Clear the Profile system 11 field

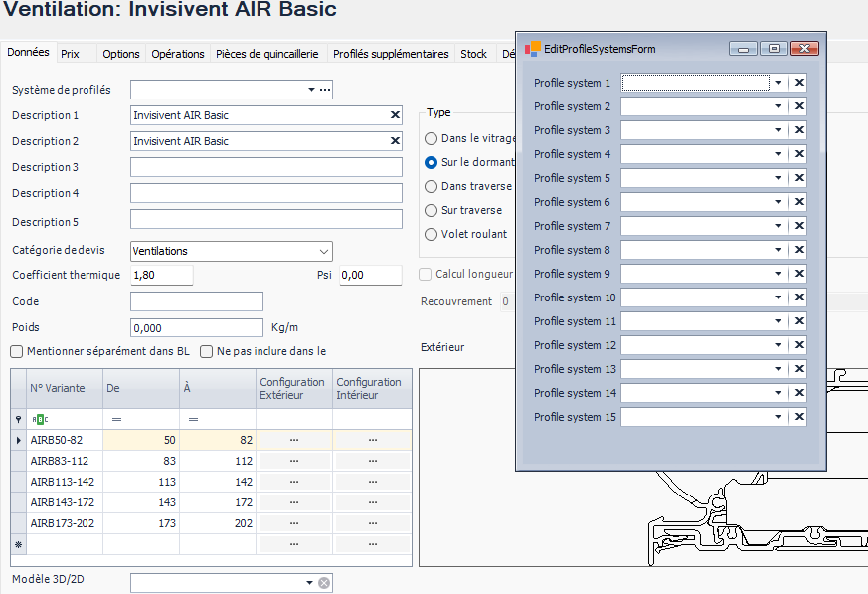coord(799,321)
